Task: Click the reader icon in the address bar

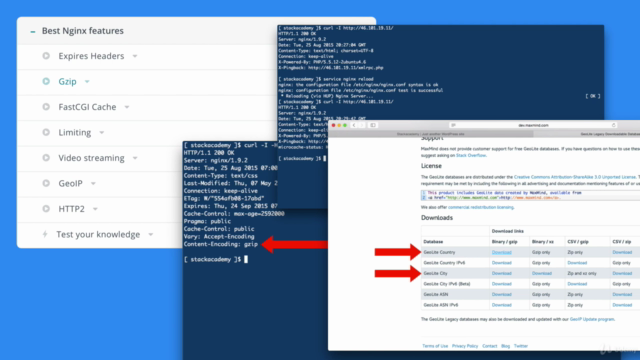Action: [453, 125]
